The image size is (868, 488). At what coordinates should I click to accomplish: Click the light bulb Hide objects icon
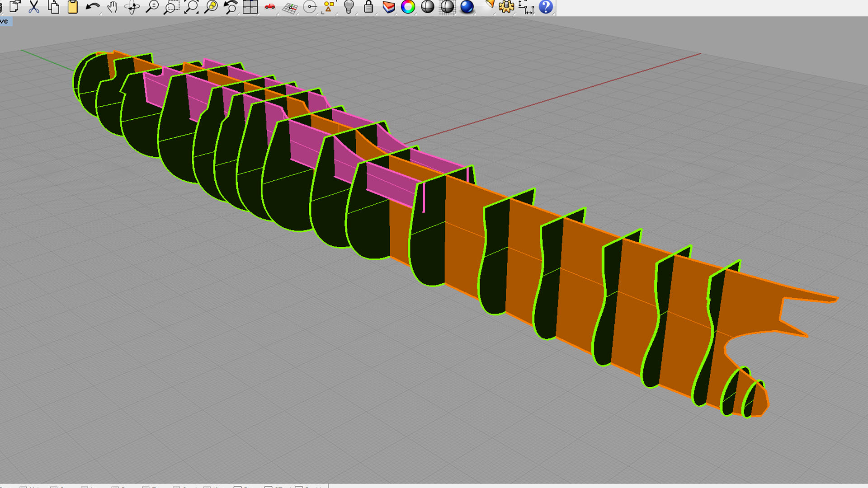[349, 7]
